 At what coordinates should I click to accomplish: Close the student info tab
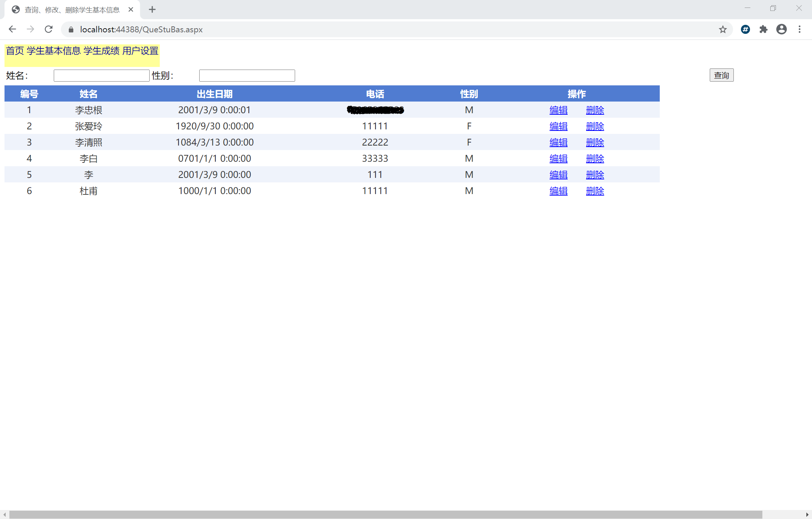click(x=131, y=10)
